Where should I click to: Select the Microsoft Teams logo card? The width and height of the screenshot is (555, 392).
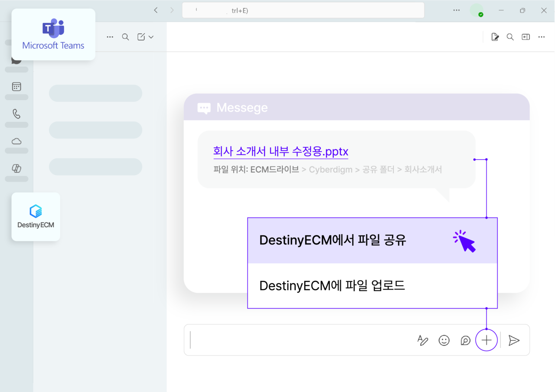[x=53, y=34]
